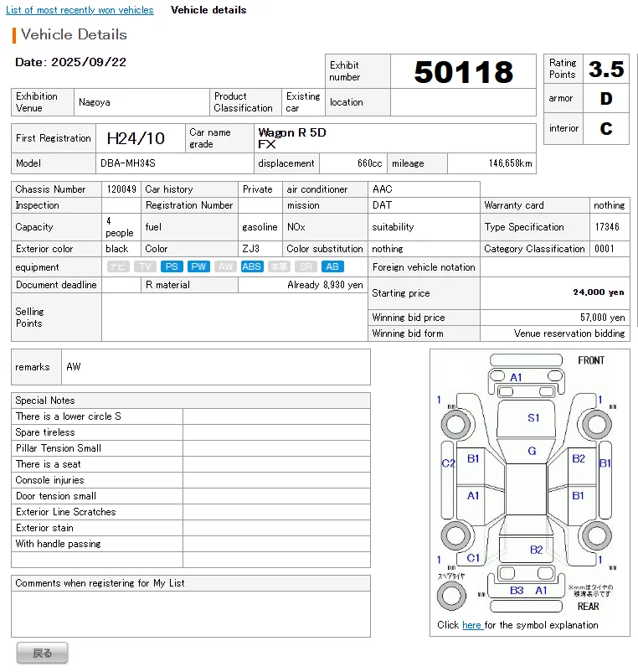
Task: Click the greyed-out SR sunroof badge
Action: click(x=306, y=266)
